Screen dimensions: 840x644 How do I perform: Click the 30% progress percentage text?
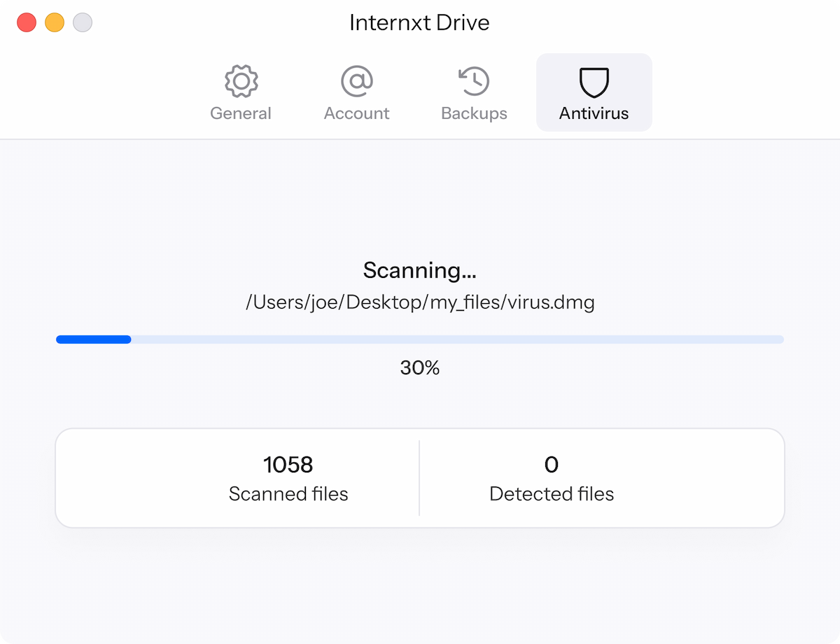[420, 367]
